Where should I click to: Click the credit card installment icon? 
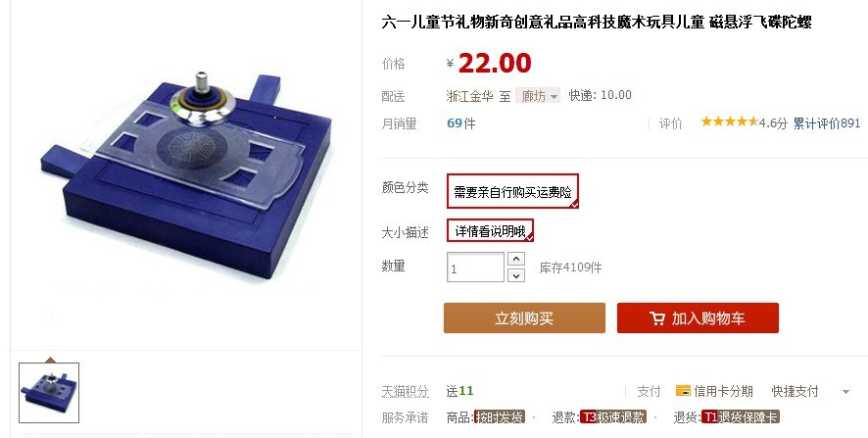683,391
